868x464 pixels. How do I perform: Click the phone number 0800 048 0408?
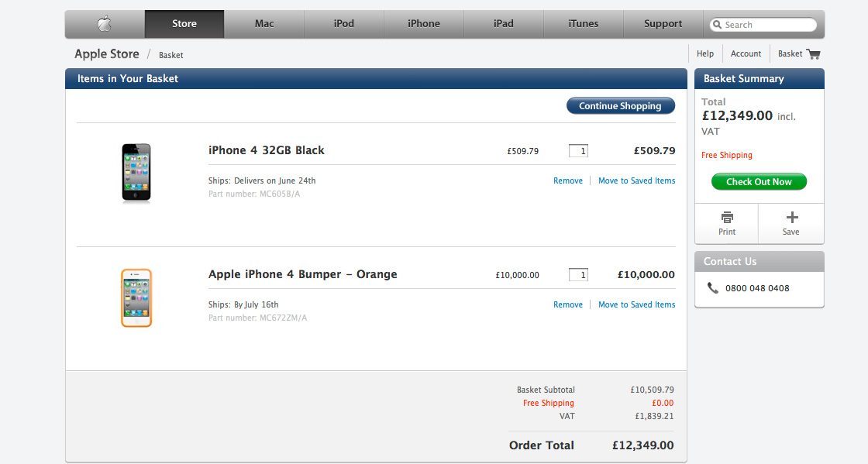757,288
